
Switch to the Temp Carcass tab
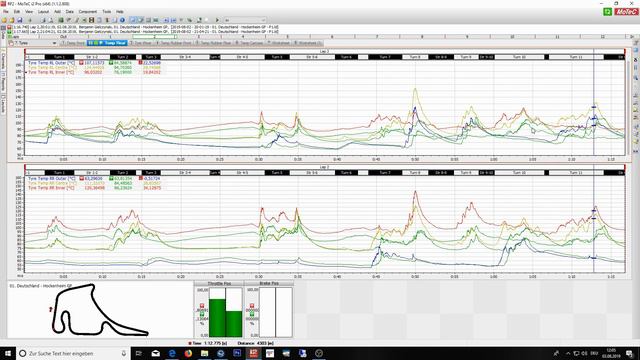(249, 43)
